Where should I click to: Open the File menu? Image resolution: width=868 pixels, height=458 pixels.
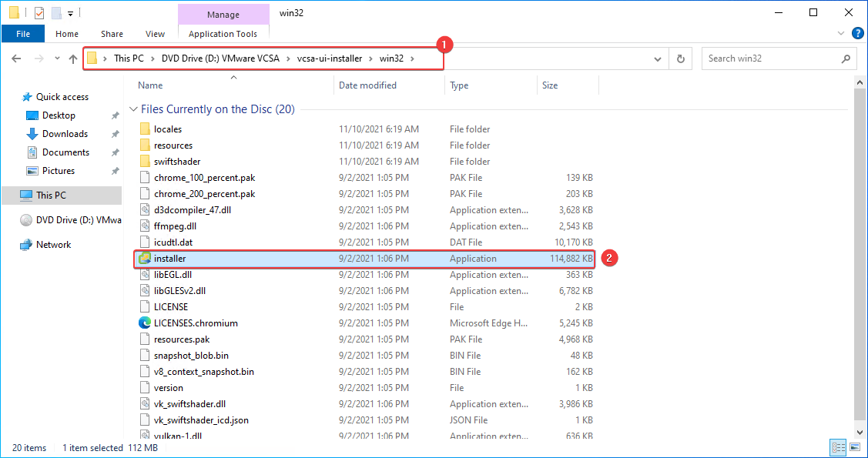[22, 33]
